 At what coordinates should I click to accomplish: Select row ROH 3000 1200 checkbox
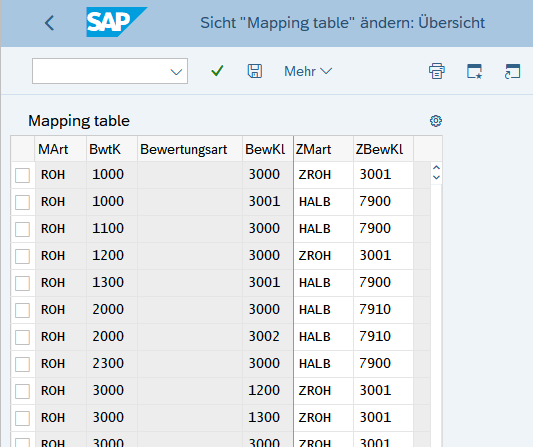[22, 391]
